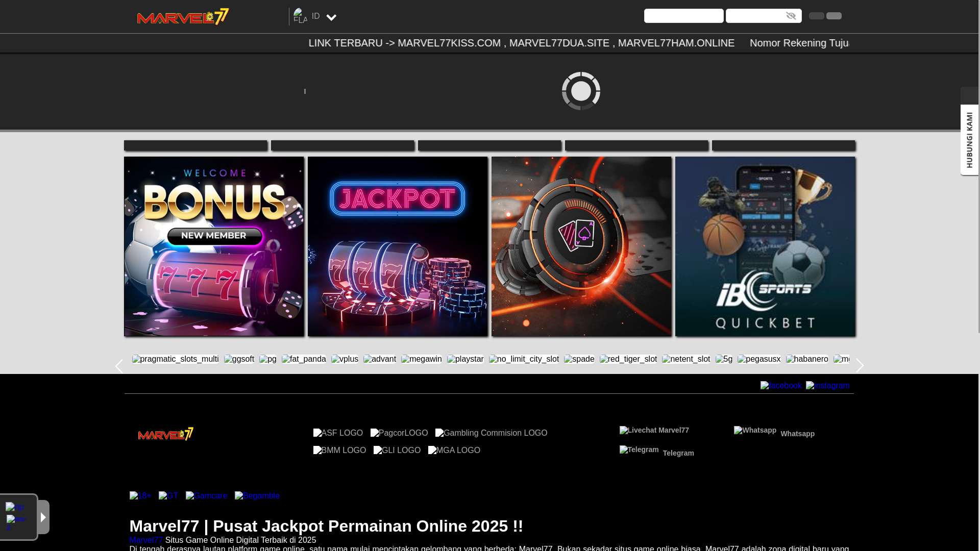Select ggsoft provider
Screen dimensions: 980x551
click(239, 359)
